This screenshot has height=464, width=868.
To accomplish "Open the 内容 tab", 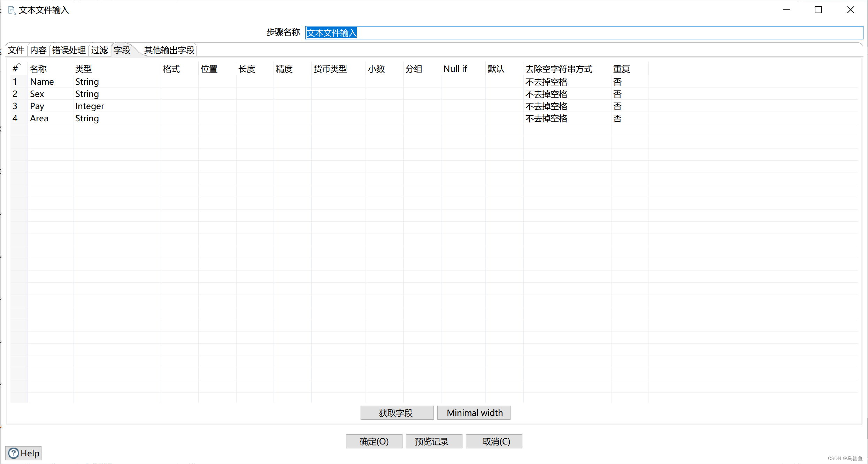I will [38, 50].
